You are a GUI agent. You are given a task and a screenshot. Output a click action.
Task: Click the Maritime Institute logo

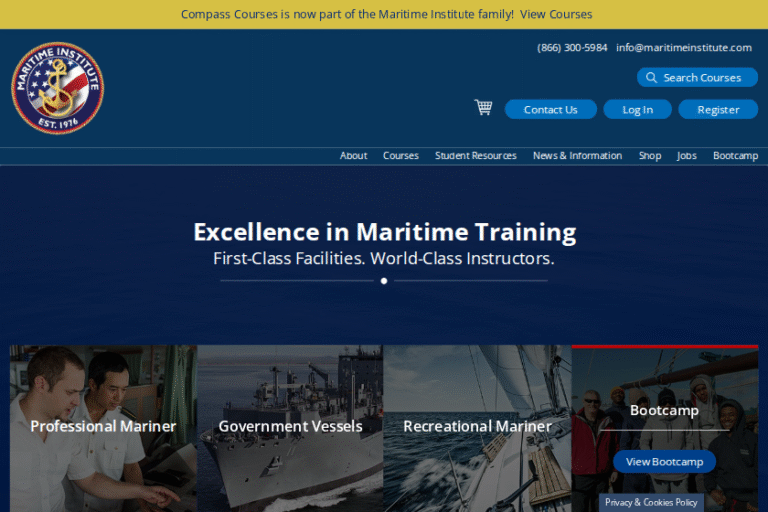pos(57,88)
